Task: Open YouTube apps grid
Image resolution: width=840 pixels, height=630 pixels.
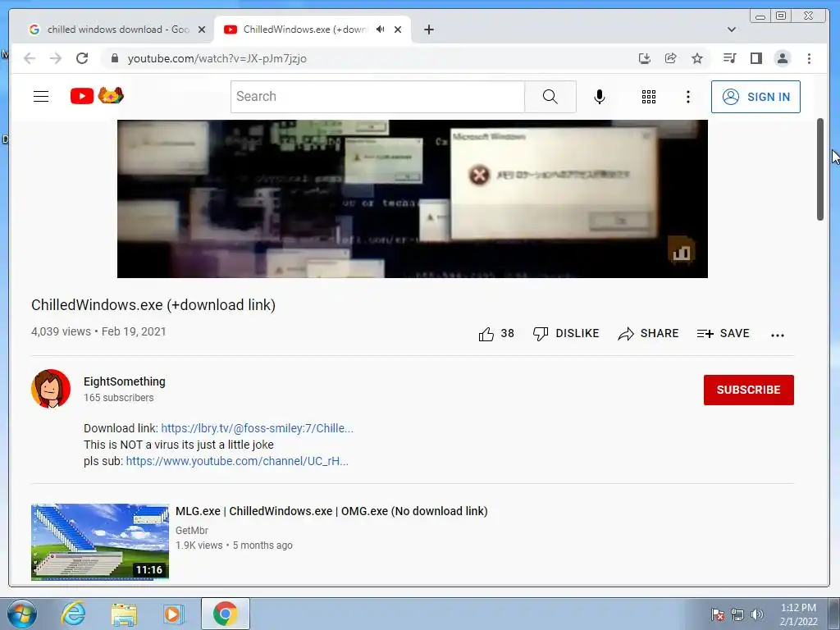Action: [649, 97]
